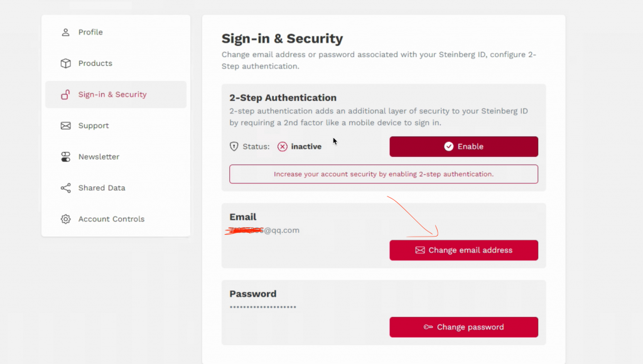
Task: Click the 2-step authentication hint banner
Action: click(384, 174)
